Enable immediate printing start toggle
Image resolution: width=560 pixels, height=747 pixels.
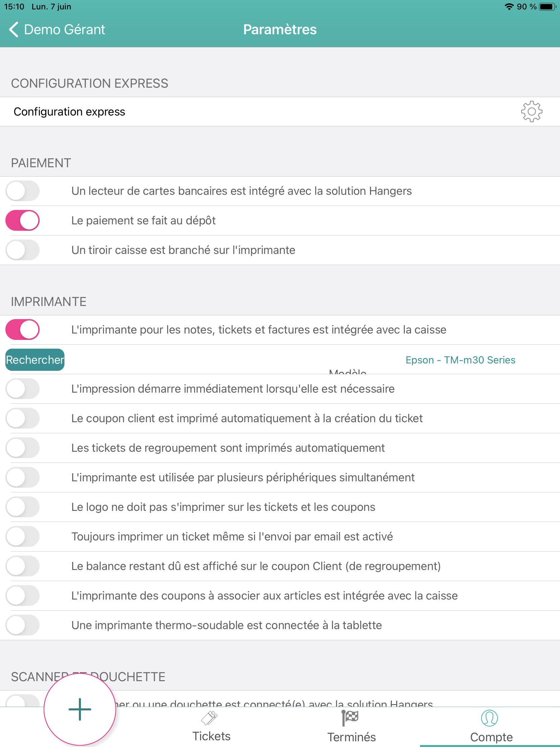click(x=22, y=389)
